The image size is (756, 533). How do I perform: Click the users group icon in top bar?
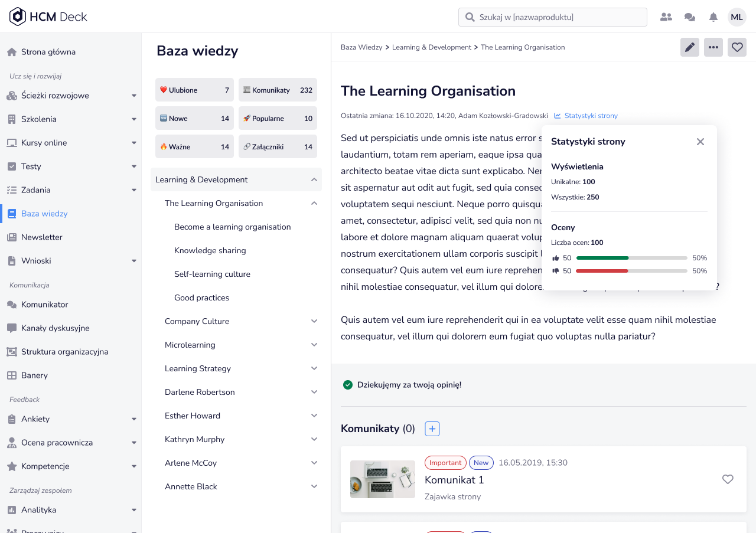click(666, 17)
